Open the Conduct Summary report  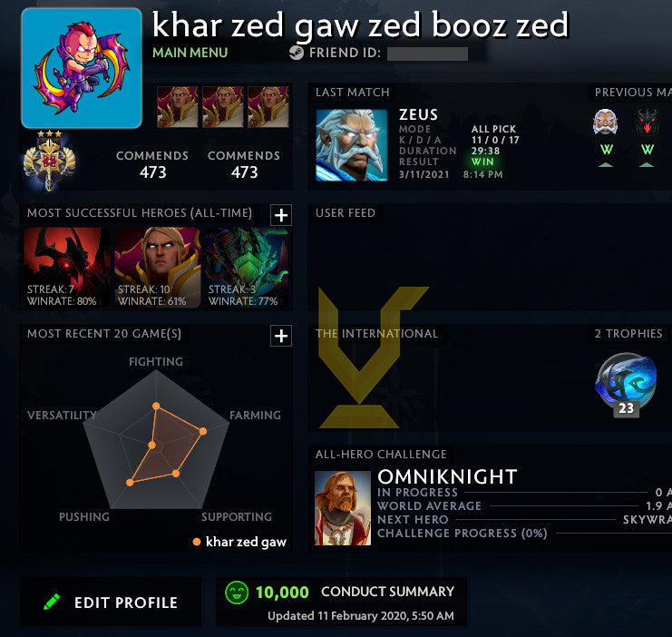[387, 592]
